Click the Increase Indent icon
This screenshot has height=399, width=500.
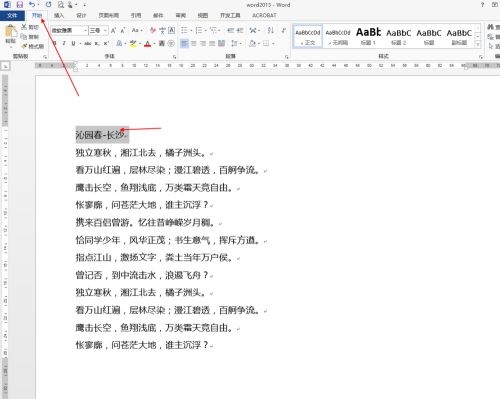pos(240,30)
